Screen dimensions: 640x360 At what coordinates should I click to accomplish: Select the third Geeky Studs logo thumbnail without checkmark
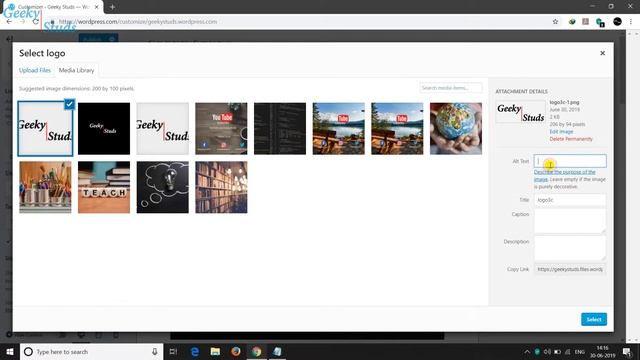pos(162,129)
